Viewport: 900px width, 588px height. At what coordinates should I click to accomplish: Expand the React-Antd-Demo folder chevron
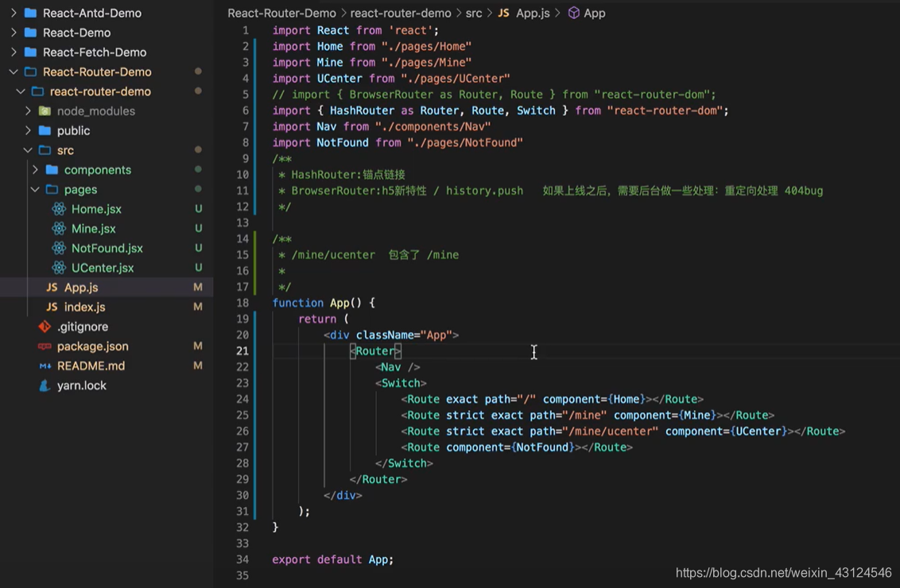click(x=14, y=13)
